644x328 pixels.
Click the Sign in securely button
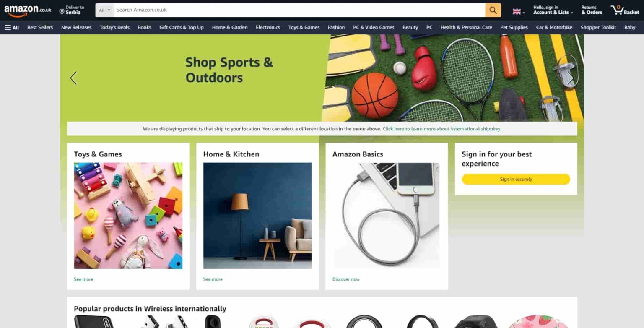(x=516, y=179)
